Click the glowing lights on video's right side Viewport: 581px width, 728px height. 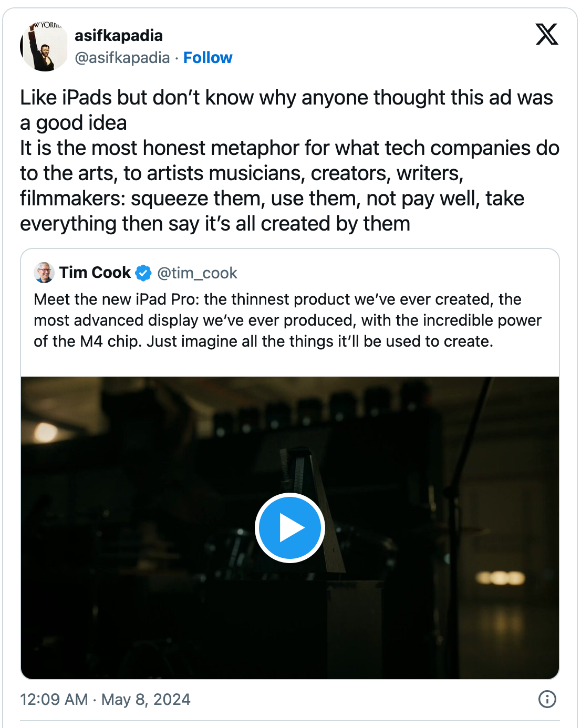coord(500,579)
